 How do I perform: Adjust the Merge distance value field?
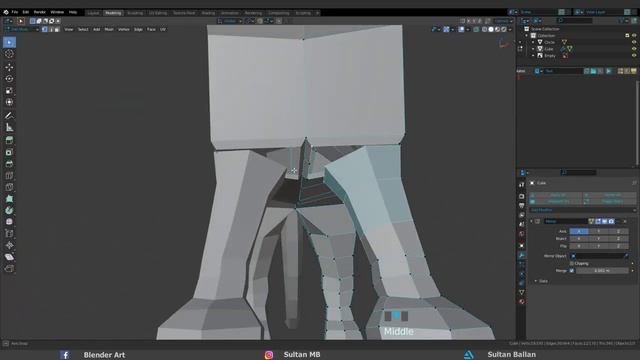pos(602,271)
